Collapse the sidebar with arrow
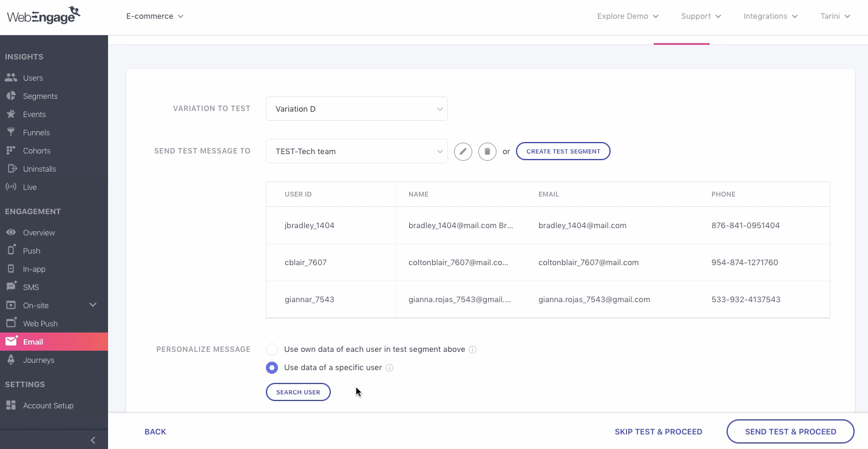Screen dimensions: 868x449 [x=93, y=440]
